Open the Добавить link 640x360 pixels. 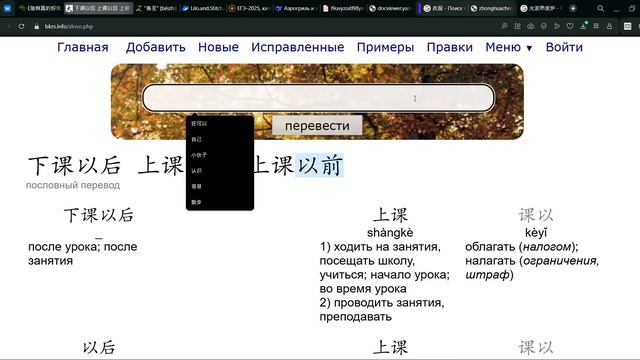coord(156,47)
